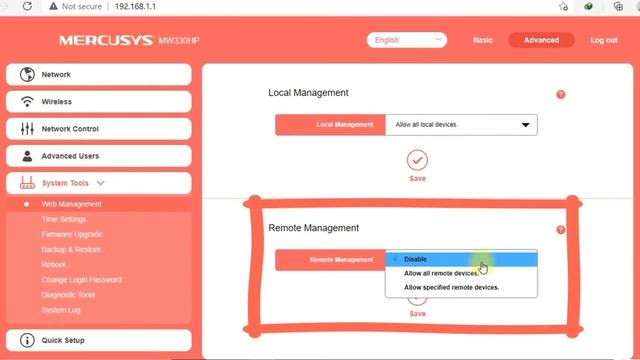This screenshot has width=640, height=360.
Task: Open Local Management dropdown arrow
Action: point(525,125)
